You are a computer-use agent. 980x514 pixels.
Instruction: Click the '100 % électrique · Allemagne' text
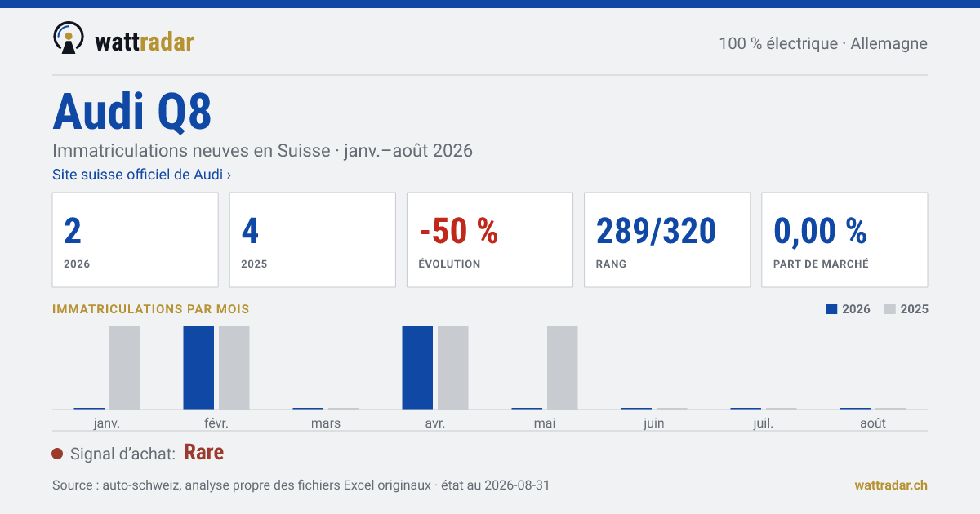(823, 43)
